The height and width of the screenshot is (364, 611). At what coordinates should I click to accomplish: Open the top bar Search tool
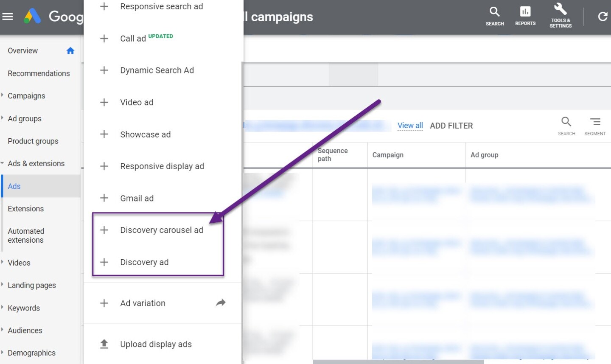click(495, 16)
